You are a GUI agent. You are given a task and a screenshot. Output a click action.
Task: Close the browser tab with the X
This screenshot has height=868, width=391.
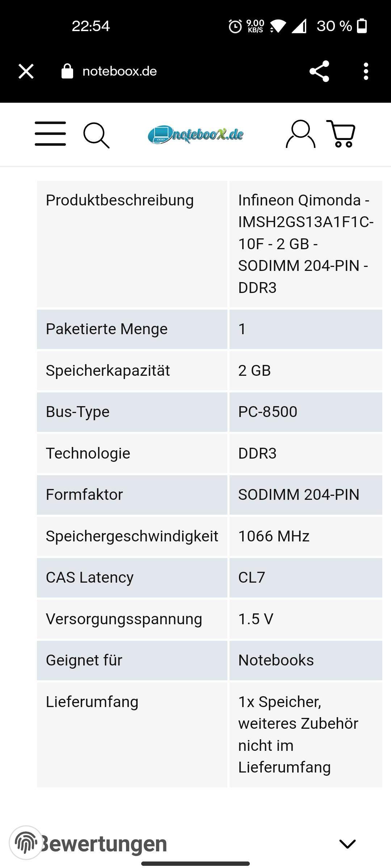point(26,71)
